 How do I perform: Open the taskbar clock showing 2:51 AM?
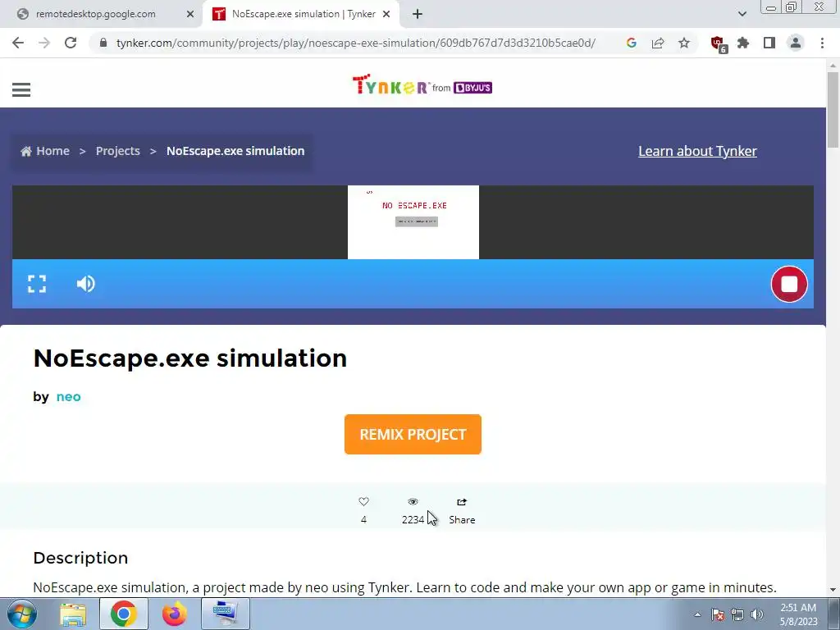pos(798,614)
